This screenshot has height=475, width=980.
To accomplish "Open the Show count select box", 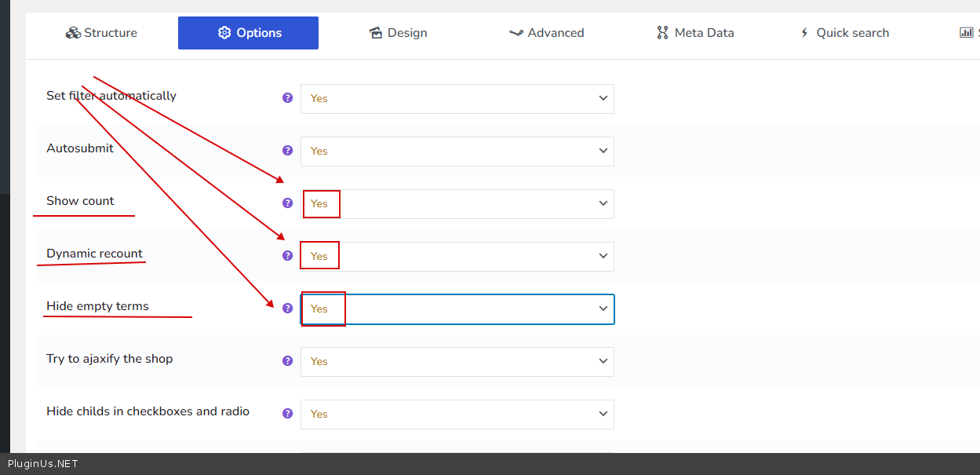I will [x=457, y=204].
